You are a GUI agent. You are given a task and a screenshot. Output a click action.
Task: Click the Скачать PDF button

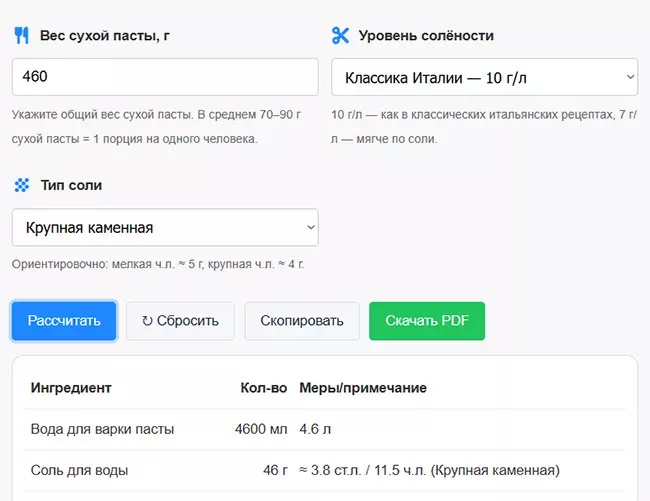coord(427,321)
